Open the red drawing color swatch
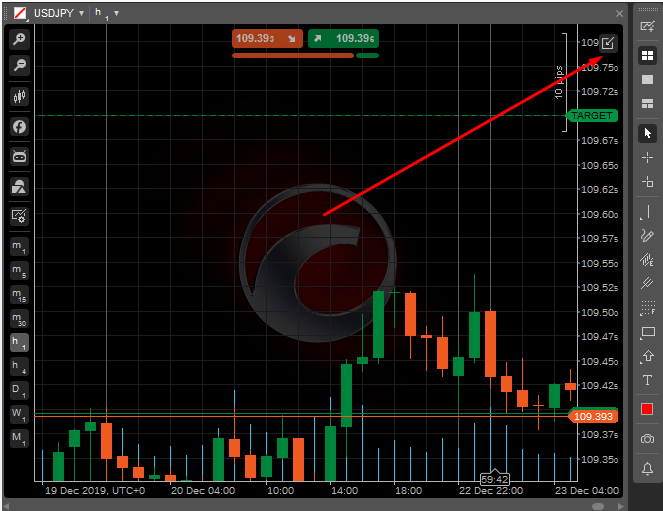Image resolution: width=663 pixels, height=511 pixels. 647,409
